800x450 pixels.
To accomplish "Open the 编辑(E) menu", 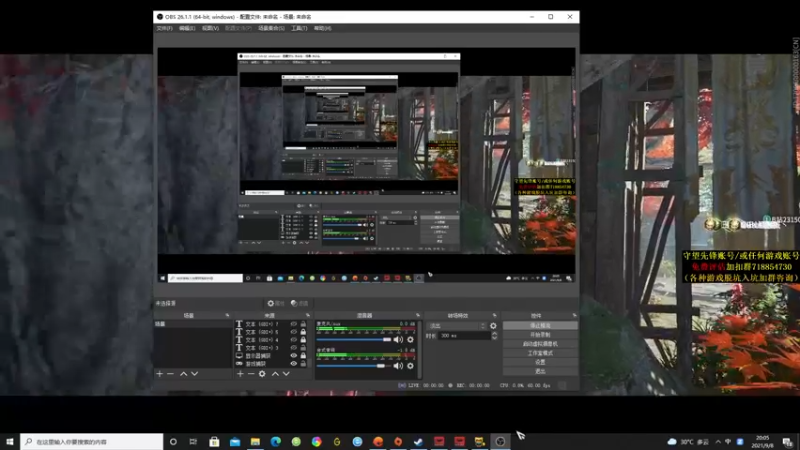I will (x=187, y=28).
